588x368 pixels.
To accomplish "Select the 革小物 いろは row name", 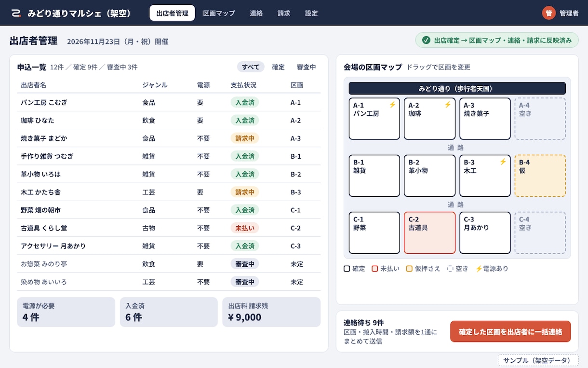I will [41, 174].
